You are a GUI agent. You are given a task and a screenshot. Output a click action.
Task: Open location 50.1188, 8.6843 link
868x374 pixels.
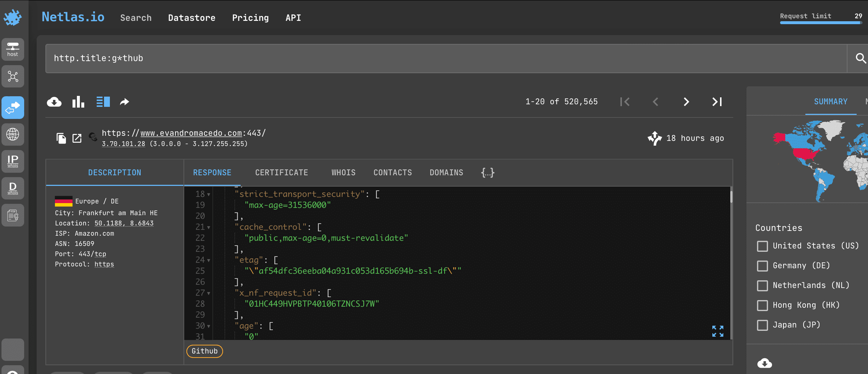(124, 223)
